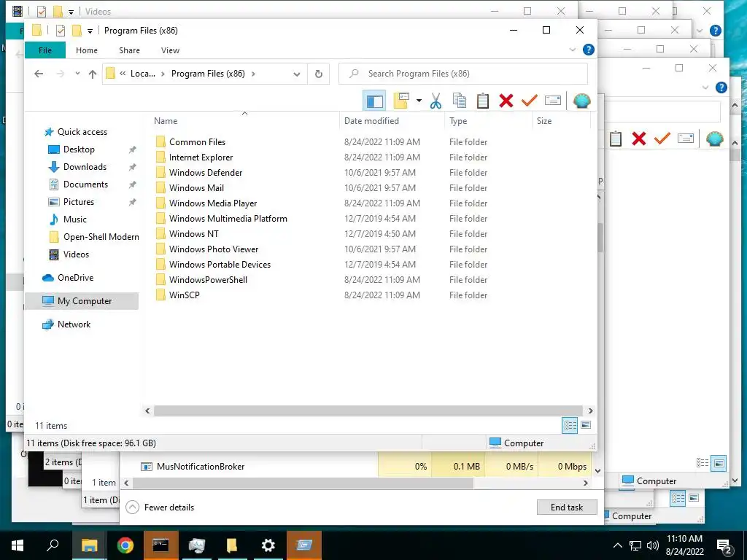Open the address bar history dropdown

297,74
